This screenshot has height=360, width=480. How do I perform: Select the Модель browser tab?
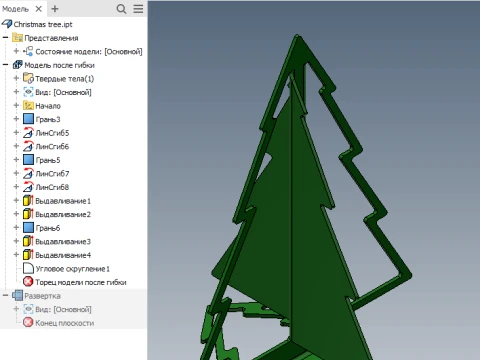[x=15, y=9]
